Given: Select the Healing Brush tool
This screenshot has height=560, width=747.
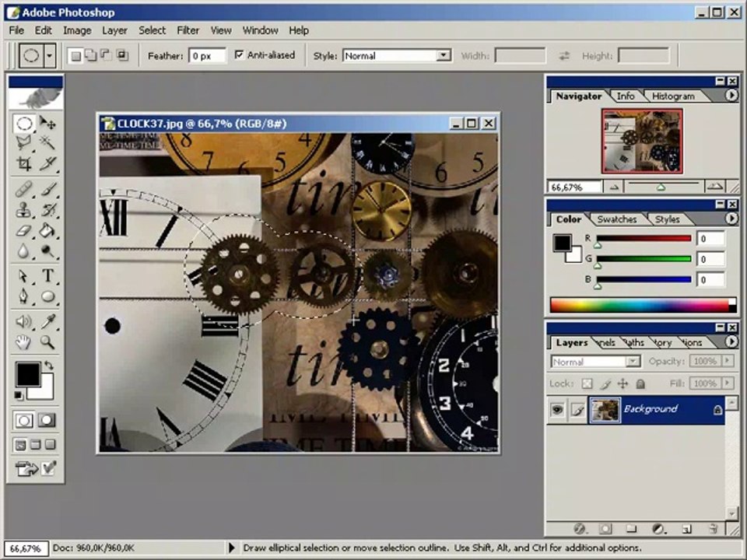Looking at the screenshot, I should tap(24, 190).
